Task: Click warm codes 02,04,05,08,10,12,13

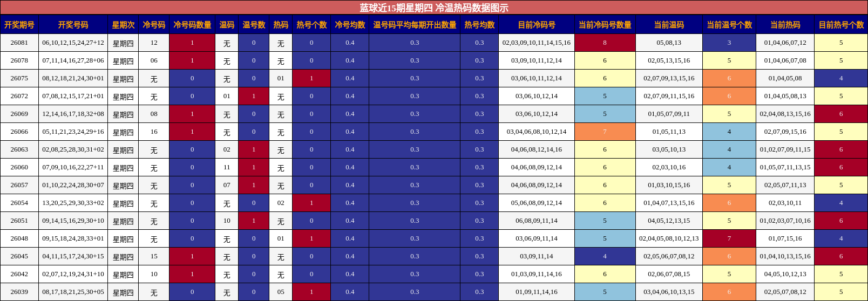Action: click(669, 238)
